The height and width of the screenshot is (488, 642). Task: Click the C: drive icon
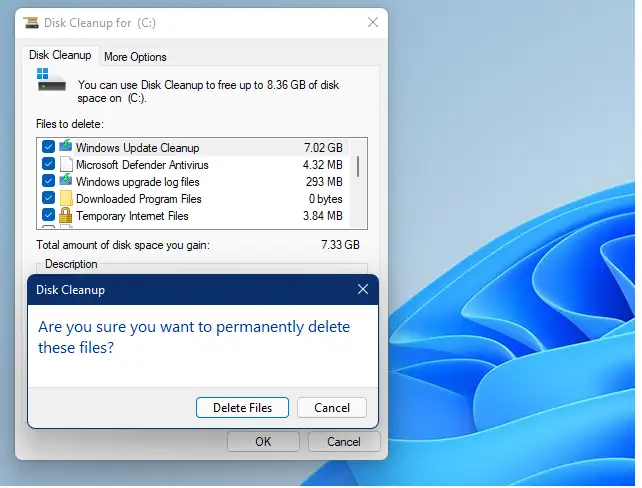click(x=51, y=80)
